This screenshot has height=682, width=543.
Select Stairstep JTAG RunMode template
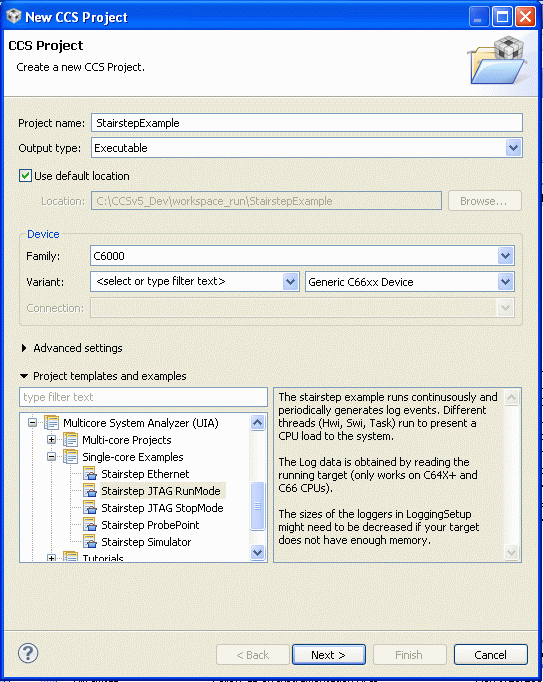point(161,491)
